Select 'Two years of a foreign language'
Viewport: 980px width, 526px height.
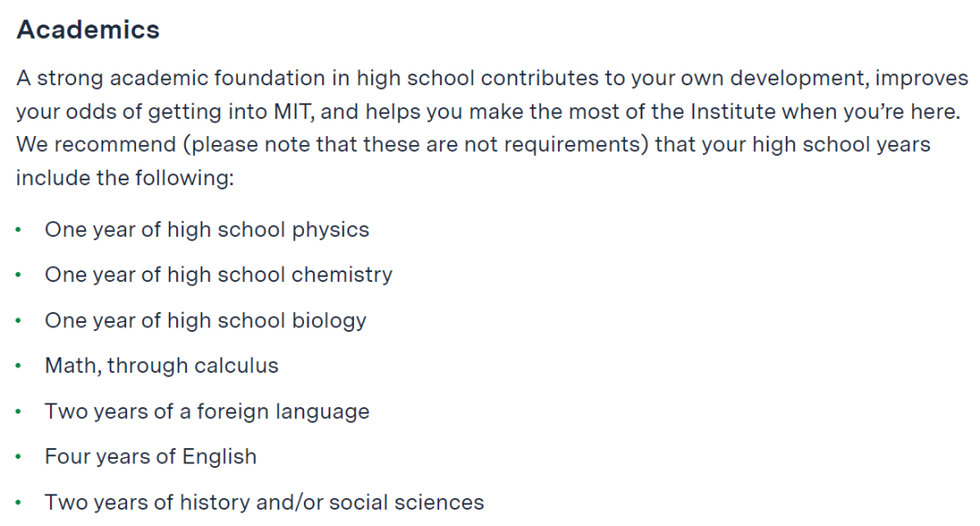coord(207,411)
